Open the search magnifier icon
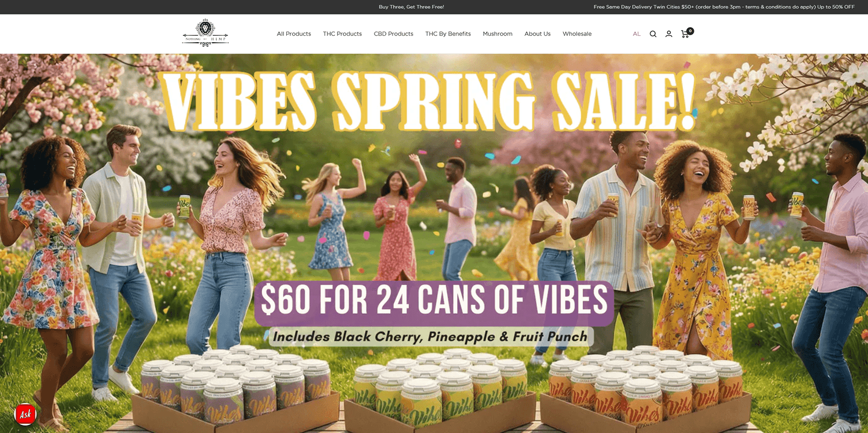Viewport: 868px width, 433px height. (x=653, y=34)
